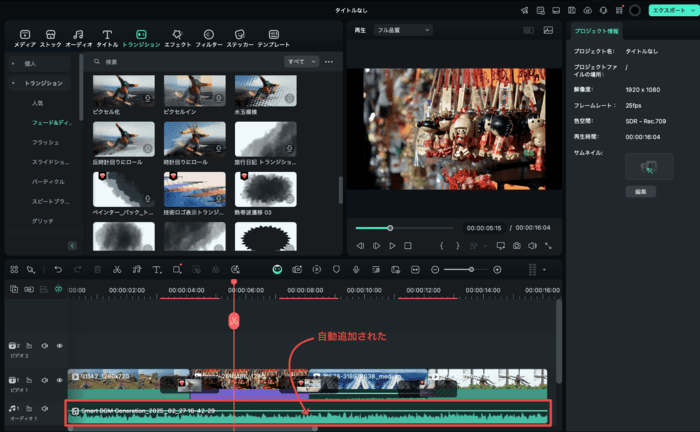Viewport: 700px width, 432px height.
Task: Click the fullscreen expand icon in preview
Action: pyautogui.click(x=549, y=245)
